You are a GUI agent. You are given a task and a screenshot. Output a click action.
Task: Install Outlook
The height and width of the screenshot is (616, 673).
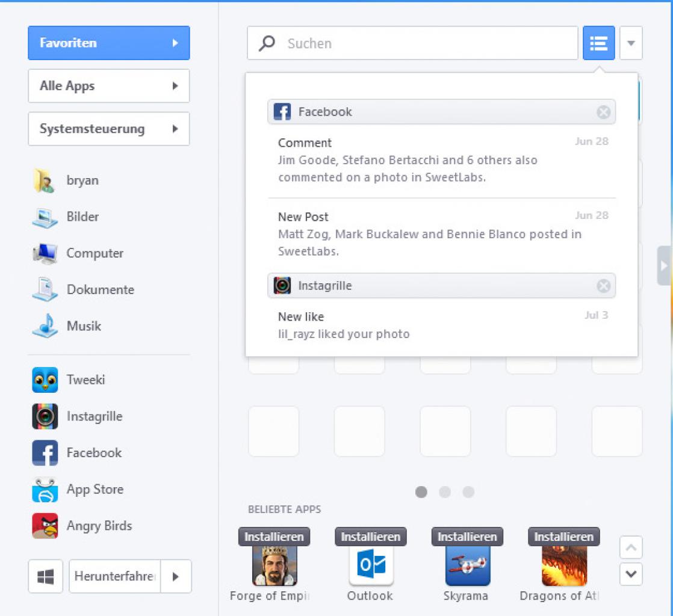(371, 537)
